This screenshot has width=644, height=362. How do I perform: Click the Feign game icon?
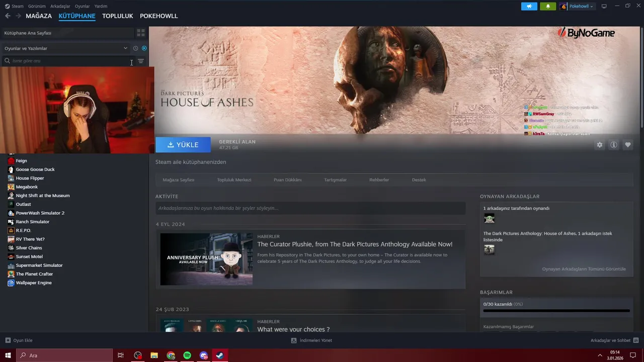coord(11,161)
